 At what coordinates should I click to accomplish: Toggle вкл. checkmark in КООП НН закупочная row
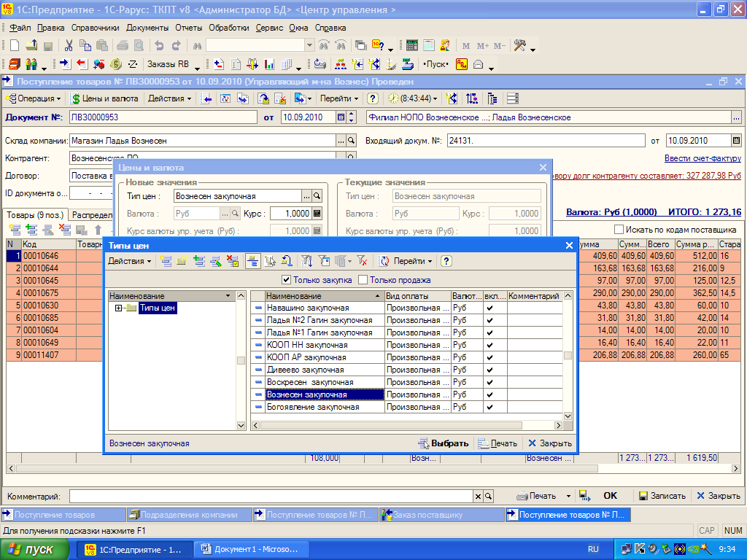(489, 345)
